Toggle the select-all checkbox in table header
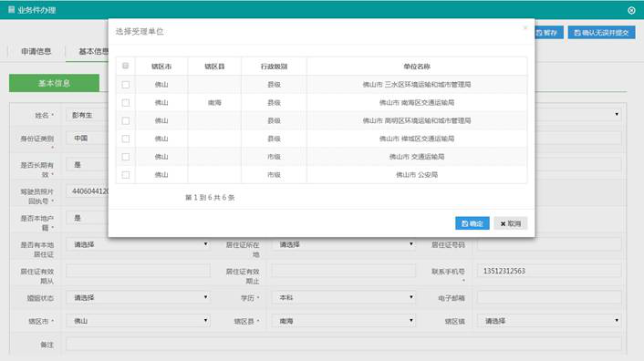 126,66
